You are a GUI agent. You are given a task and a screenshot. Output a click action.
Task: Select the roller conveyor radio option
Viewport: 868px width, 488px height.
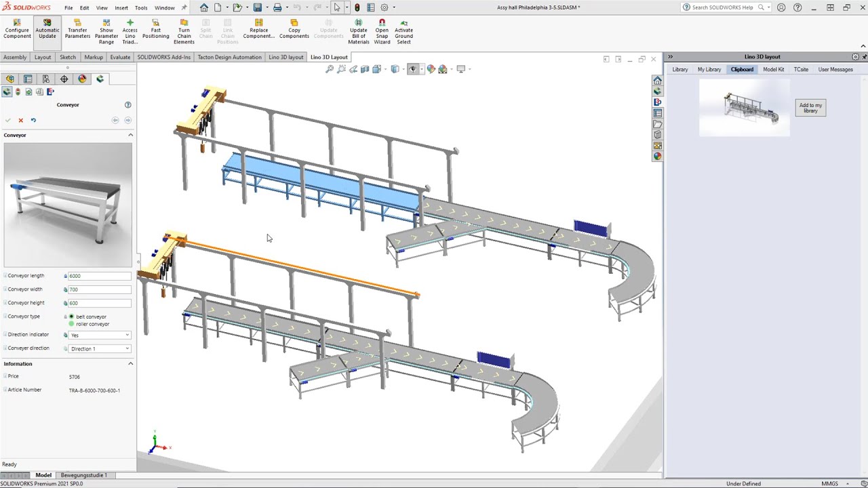coord(71,324)
